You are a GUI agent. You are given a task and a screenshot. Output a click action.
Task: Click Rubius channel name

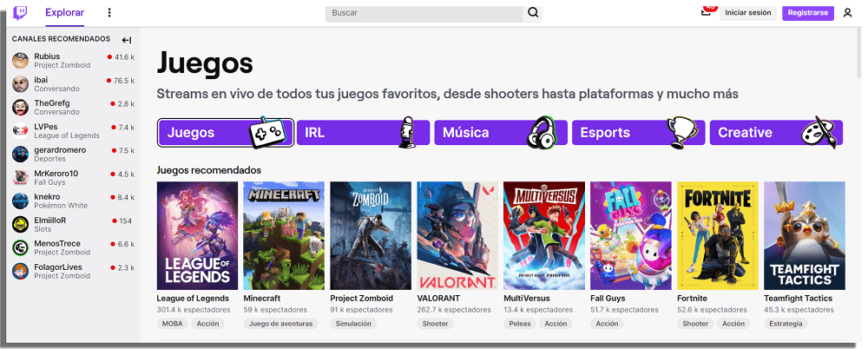47,56
